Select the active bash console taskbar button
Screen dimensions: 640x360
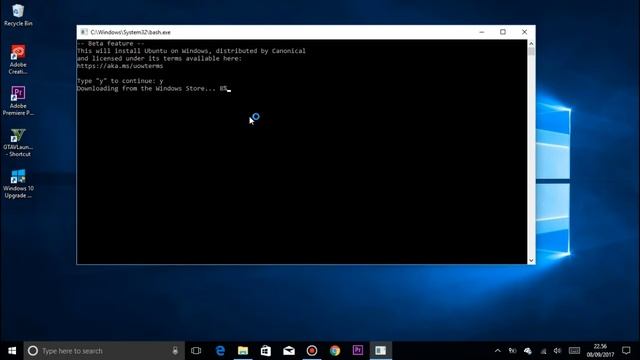[381, 351]
